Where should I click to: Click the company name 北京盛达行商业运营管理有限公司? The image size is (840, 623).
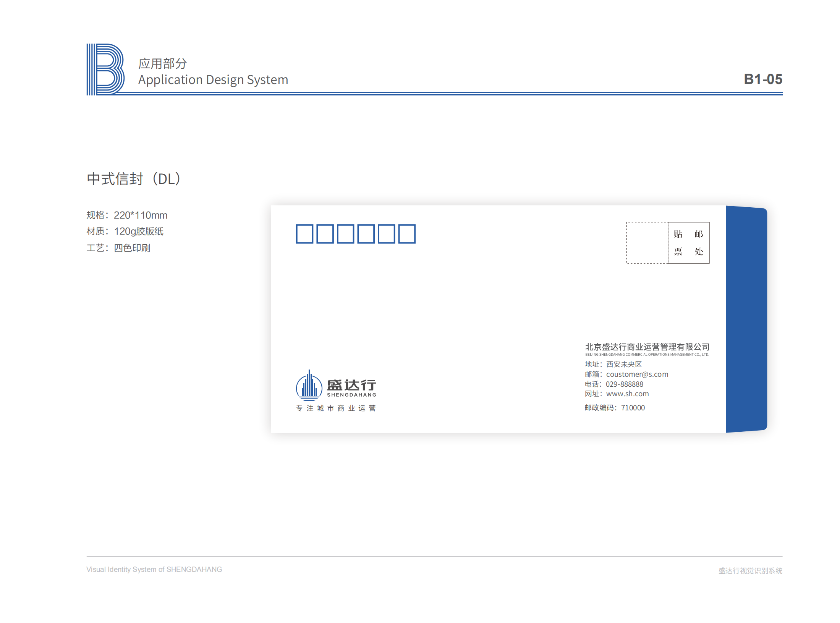[x=647, y=347]
